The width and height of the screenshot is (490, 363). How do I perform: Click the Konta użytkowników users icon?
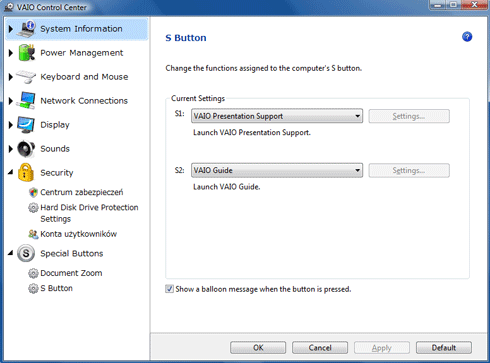click(33, 234)
